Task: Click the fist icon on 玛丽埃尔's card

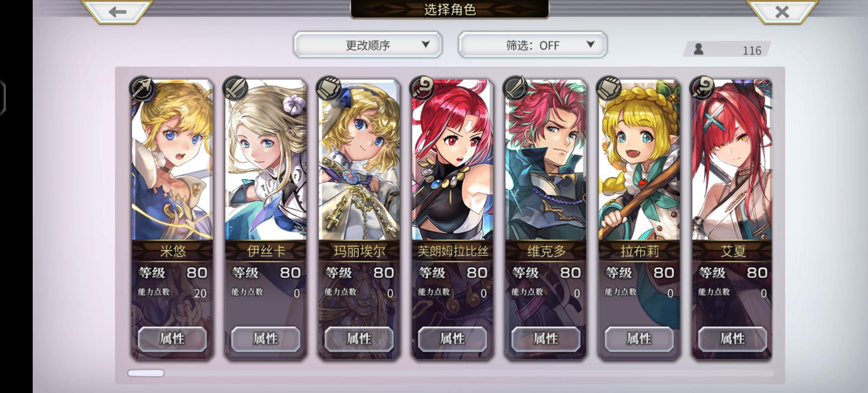Action: (329, 88)
